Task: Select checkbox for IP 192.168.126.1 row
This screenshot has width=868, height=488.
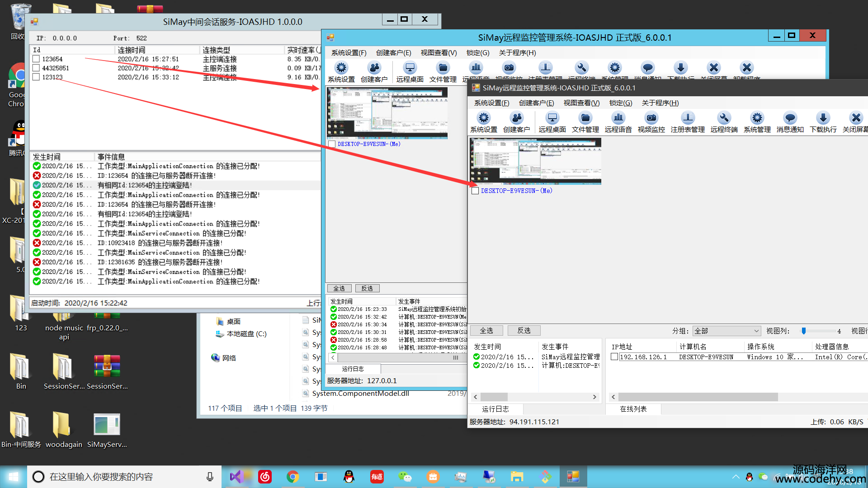Action: tap(614, 357)
